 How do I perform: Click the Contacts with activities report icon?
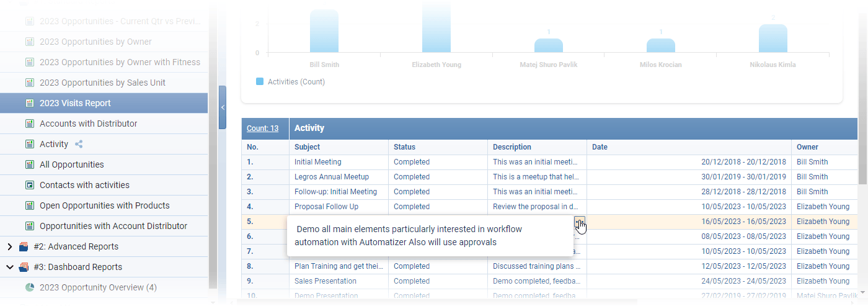click(29, 185)
